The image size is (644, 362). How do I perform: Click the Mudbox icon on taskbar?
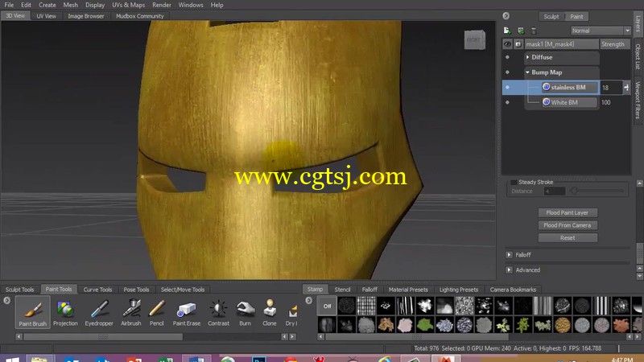pyautogui.click(x=445, y=359)
